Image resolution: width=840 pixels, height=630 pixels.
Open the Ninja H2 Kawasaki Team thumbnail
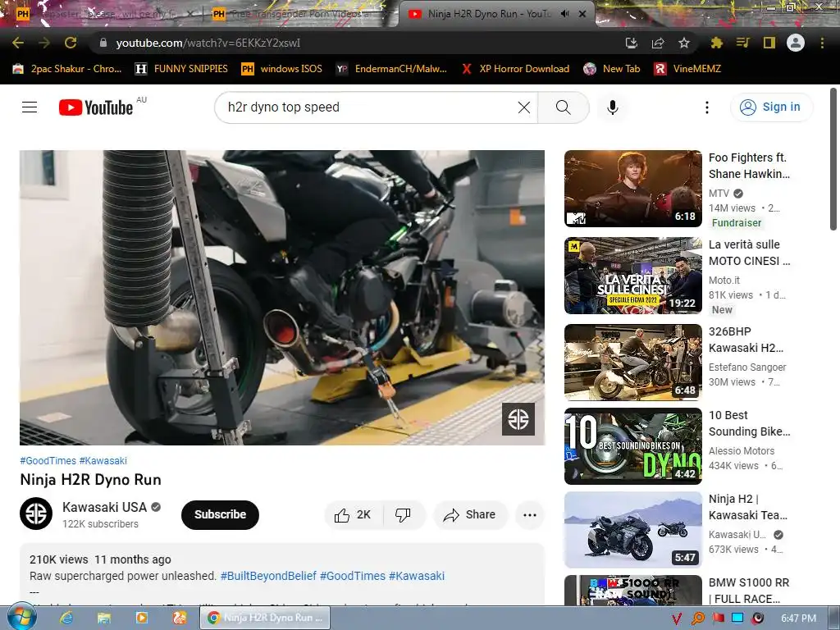click(633, 530)
